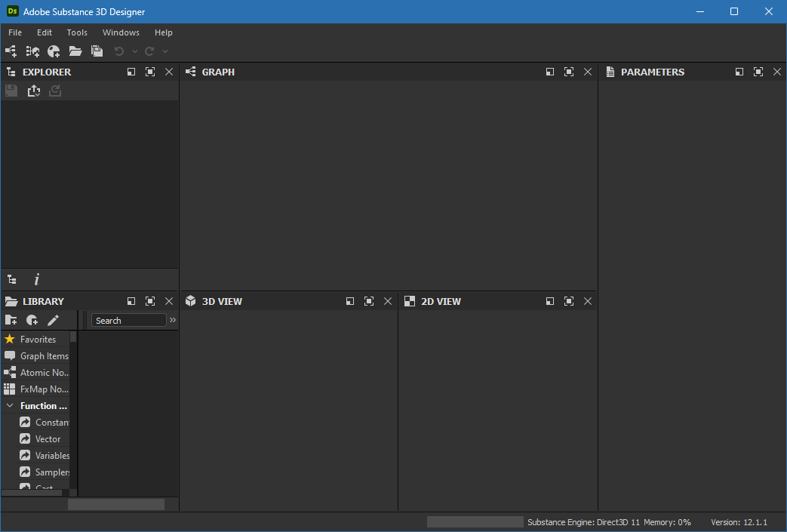Click the Library edit pencil icon
The image size is (787, 532).
click(x=54, y=320)
